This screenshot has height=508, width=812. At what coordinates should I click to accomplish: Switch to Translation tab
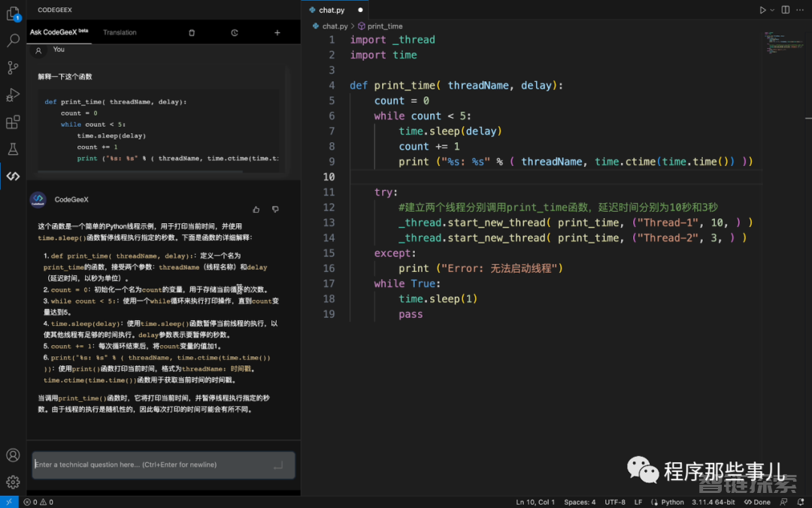click(x=120, y=32)
